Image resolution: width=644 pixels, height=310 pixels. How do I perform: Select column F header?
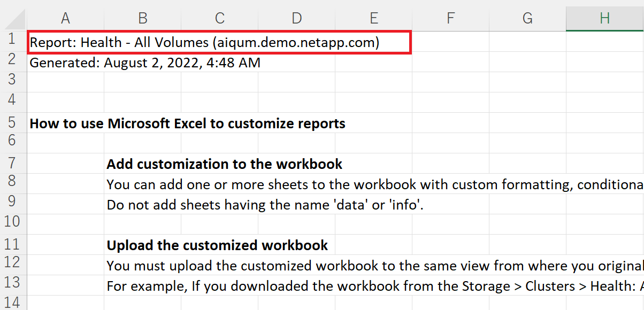tap(450, 18)
